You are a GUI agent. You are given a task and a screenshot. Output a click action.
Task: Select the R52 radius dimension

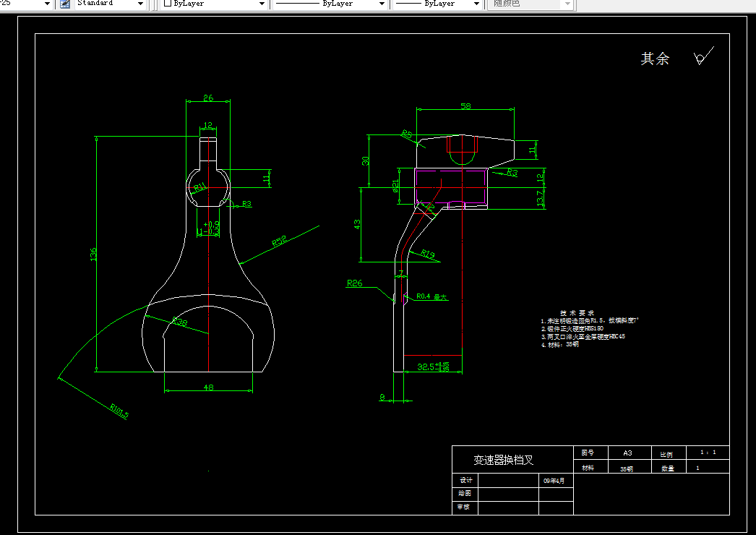pos(279,241)
